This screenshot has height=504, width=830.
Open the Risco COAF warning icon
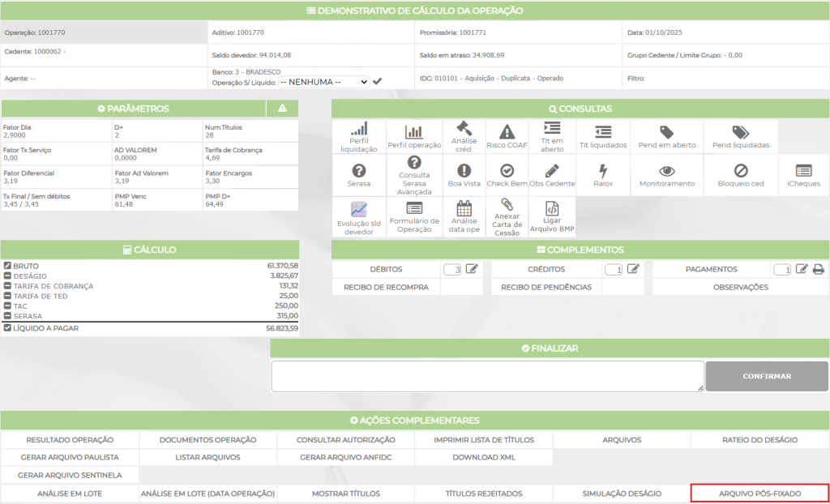tap(507, 131)
